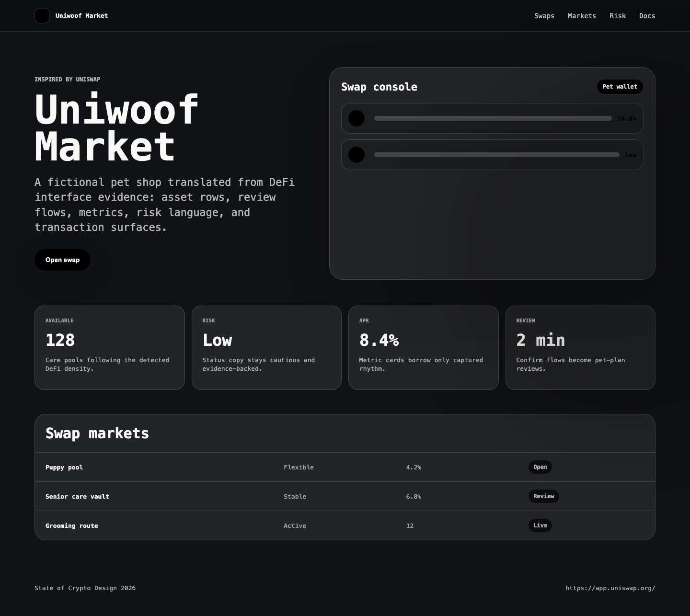Screen dimensions: 690x616
Task: Open the https://app.uniswap.org/ footer link
Action: (x=610, y=588)
